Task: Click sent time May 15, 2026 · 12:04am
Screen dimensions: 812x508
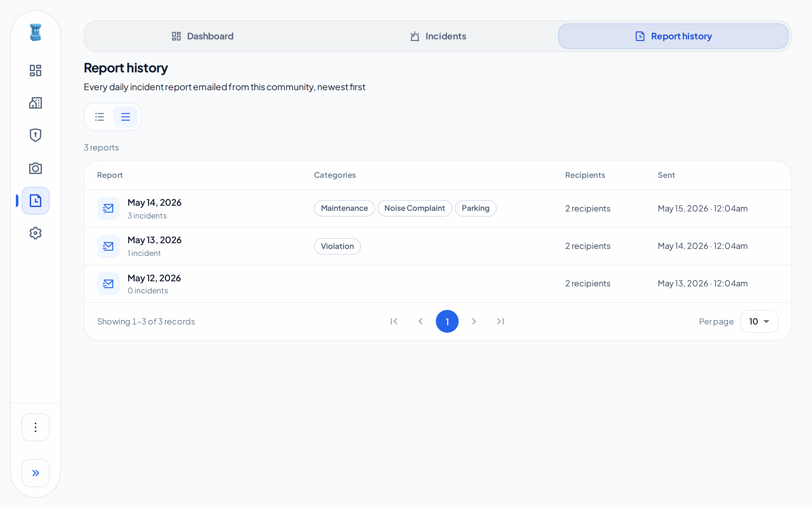Action: pos(703,208)
